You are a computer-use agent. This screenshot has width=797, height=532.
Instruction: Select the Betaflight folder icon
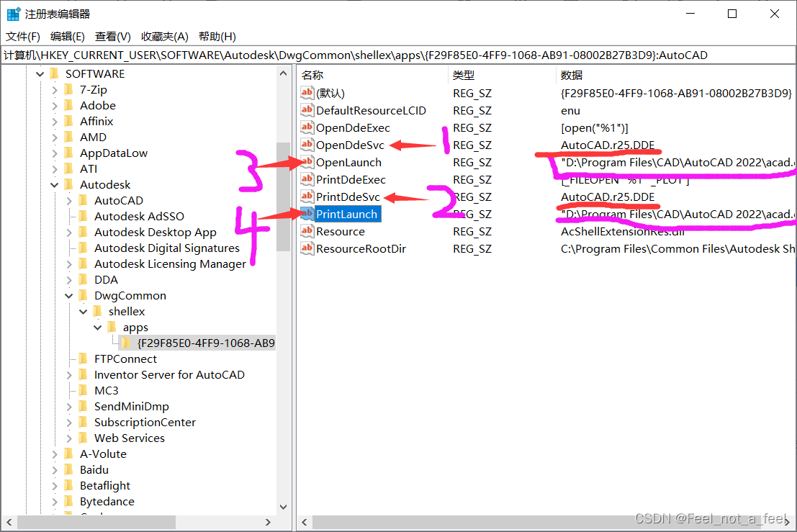[69, 485]
